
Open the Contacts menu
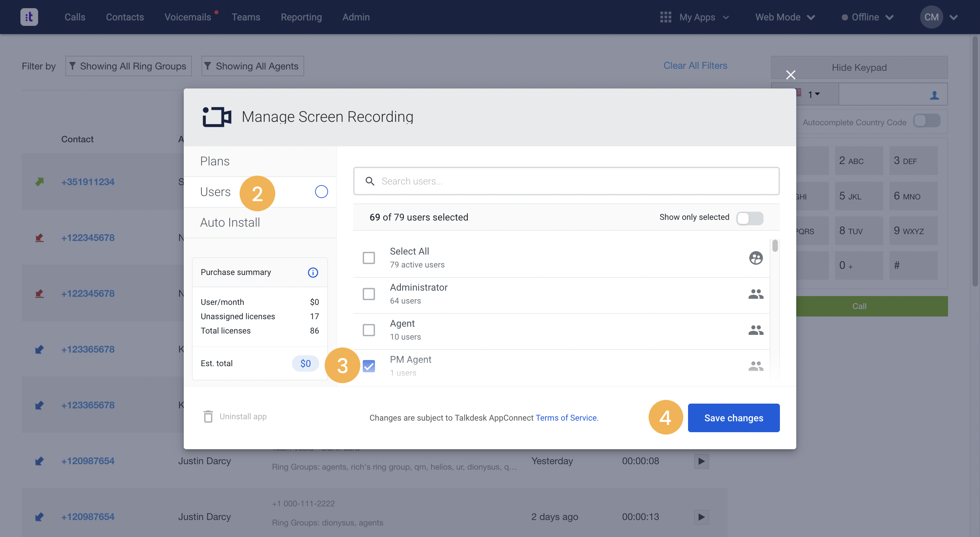tap(125, 17)
